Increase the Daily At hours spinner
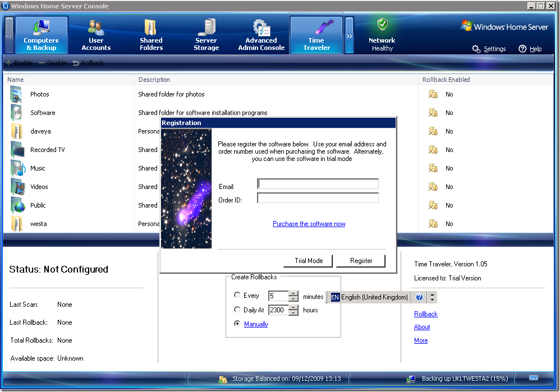560x392 pixels. pyautogui.click(x=293, y=307)
